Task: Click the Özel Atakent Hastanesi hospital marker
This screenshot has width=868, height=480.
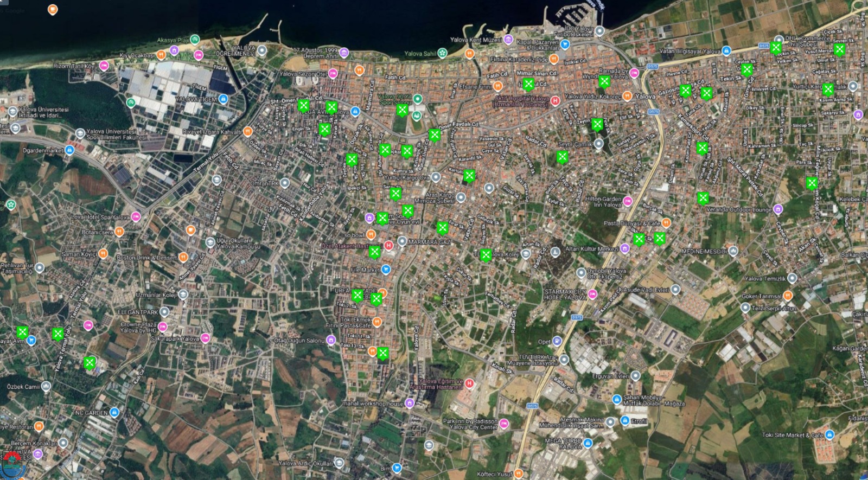Action: coord(388,246)
